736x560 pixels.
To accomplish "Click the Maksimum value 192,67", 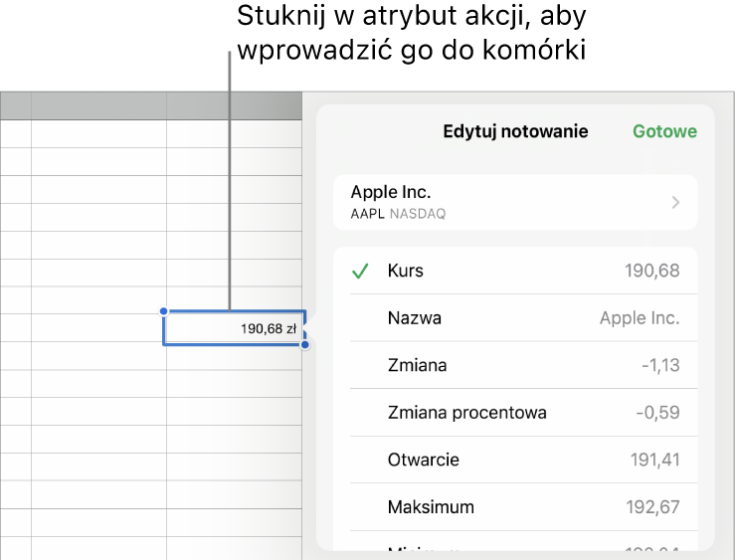I will tap(652, 507).
